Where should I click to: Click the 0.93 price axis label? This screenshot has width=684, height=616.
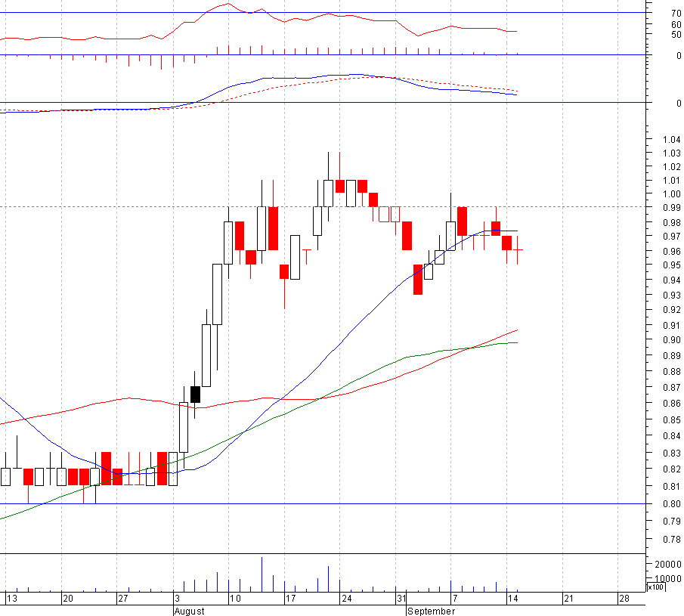point(671,296)
